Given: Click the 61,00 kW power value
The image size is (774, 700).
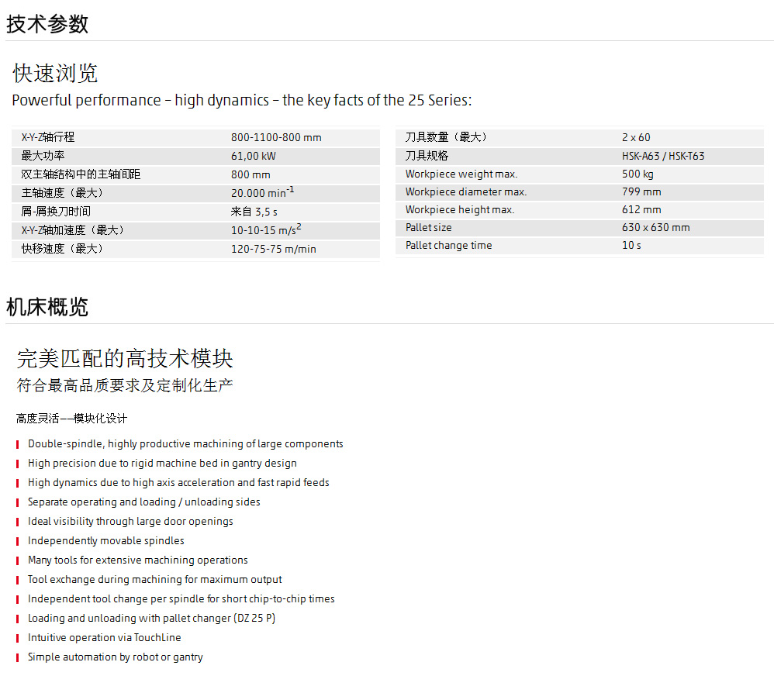Looking at the screenshot, I should (253, 156).
